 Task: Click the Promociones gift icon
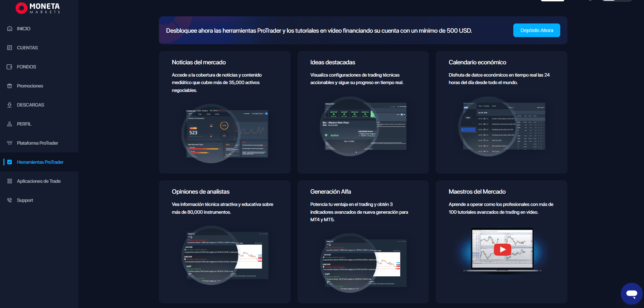(x=10, y=86)
